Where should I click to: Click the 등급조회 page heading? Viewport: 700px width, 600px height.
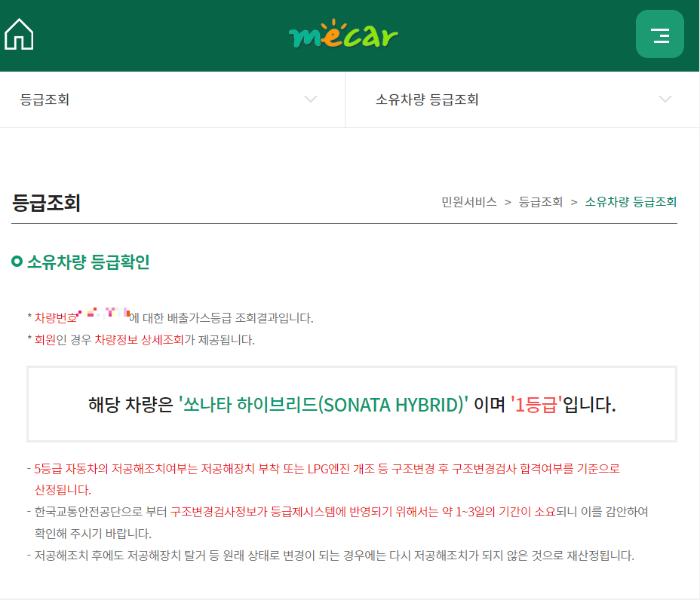click(x=46, y=203)
